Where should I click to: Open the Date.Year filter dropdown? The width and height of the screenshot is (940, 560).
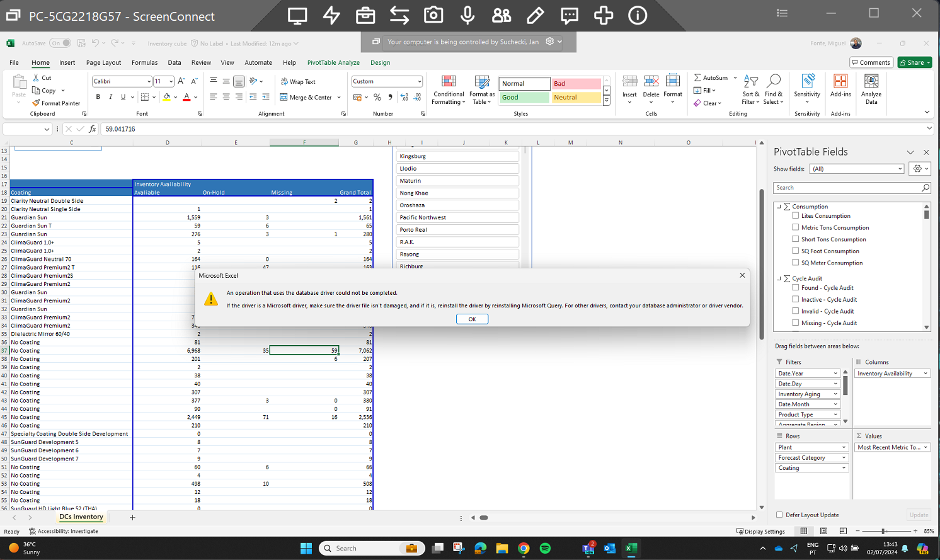[836, 374]
